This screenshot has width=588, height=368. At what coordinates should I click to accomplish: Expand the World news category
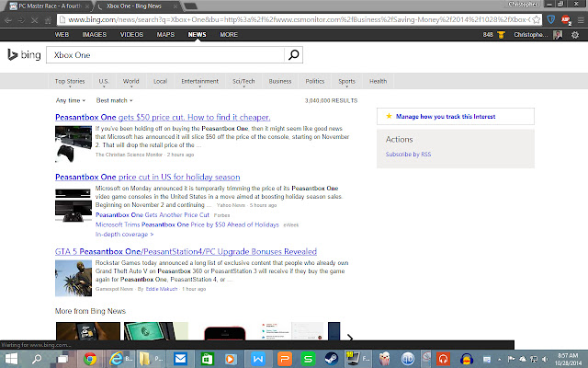pos(130,82)
